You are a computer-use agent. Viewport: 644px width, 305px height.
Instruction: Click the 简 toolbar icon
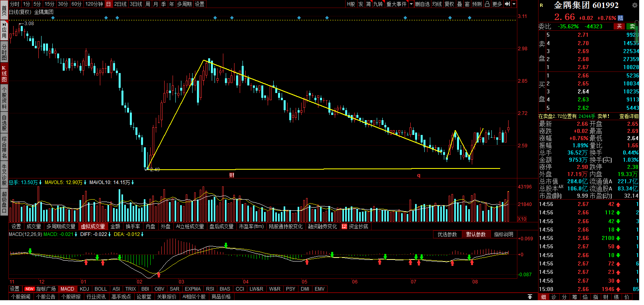[368, 4]
